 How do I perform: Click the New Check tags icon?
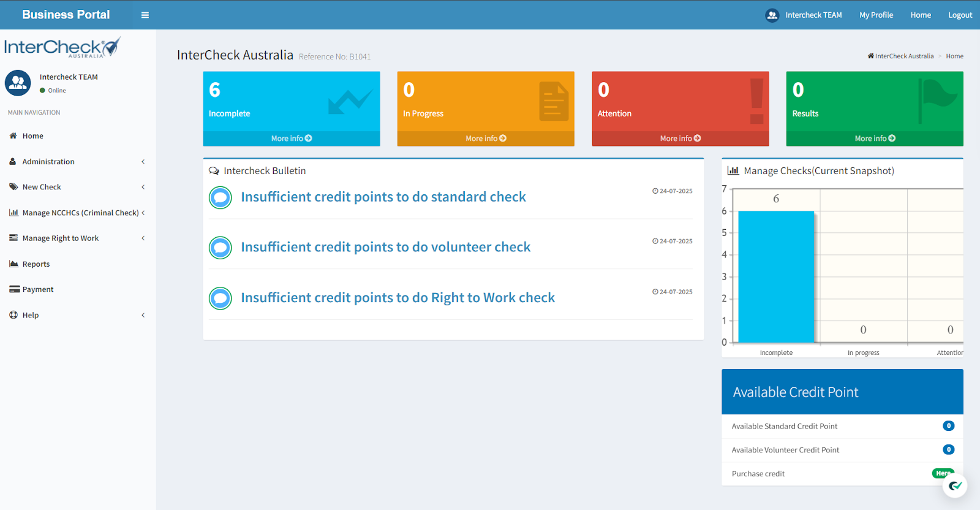pos(13,187)
